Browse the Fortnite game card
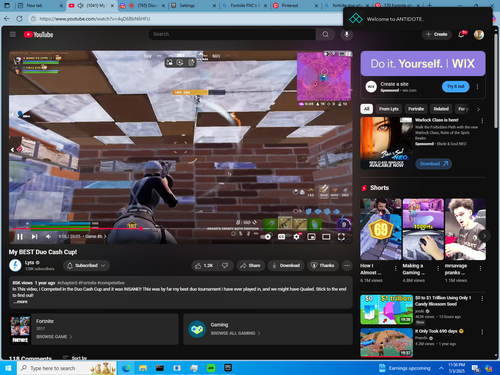 [x=94, y=329]
